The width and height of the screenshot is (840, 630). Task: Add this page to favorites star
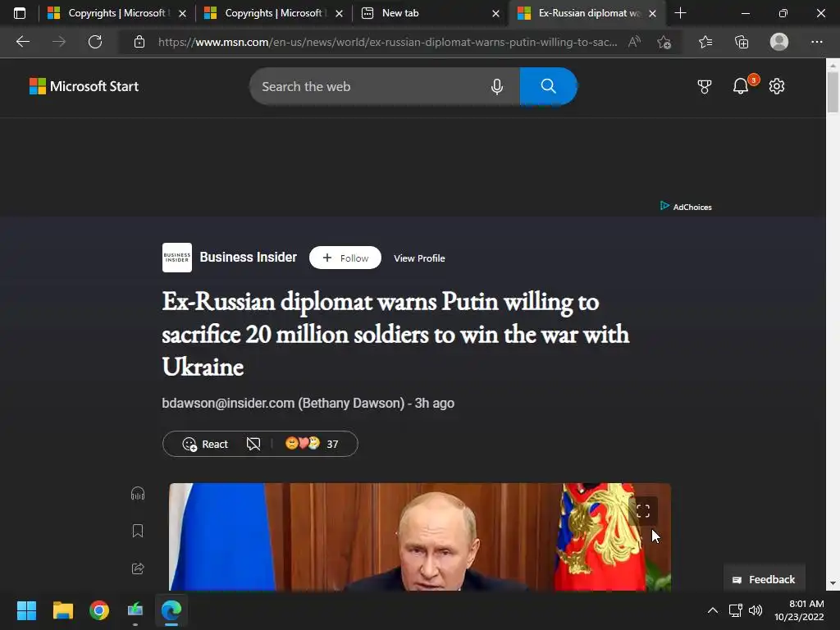point(664,42)
